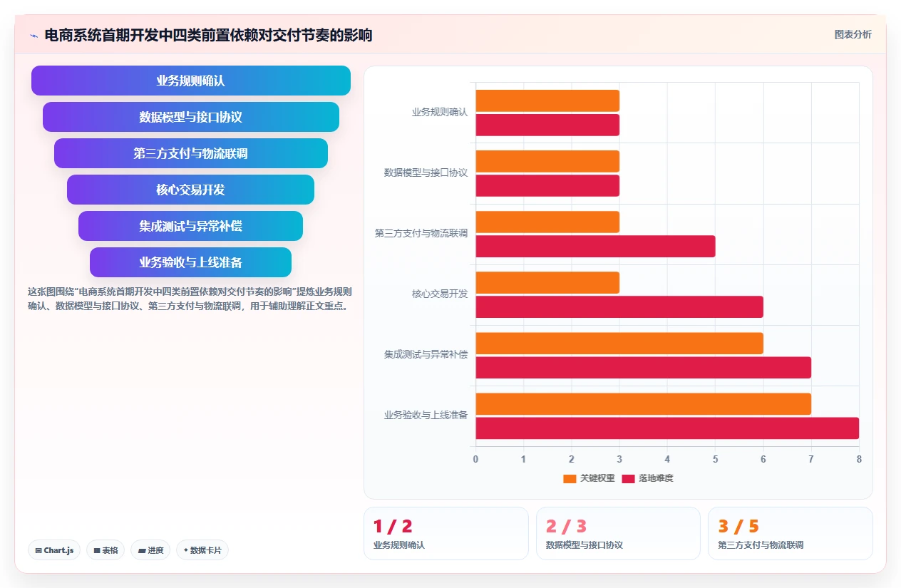Click the 图表分析 label in the header

click(853, 34)
